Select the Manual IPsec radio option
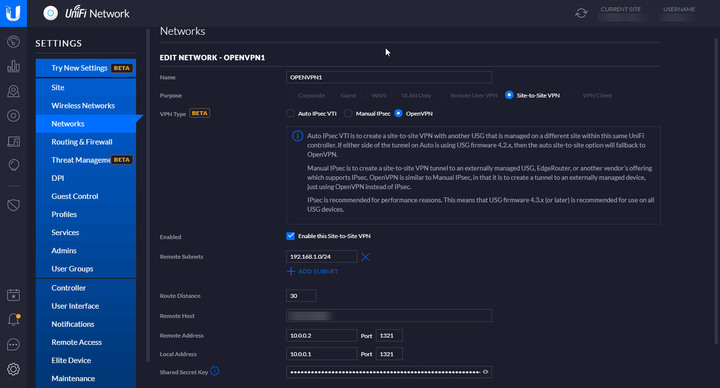Image resolution: width=720 pixels, height=388 pixels. click(348, 113)
